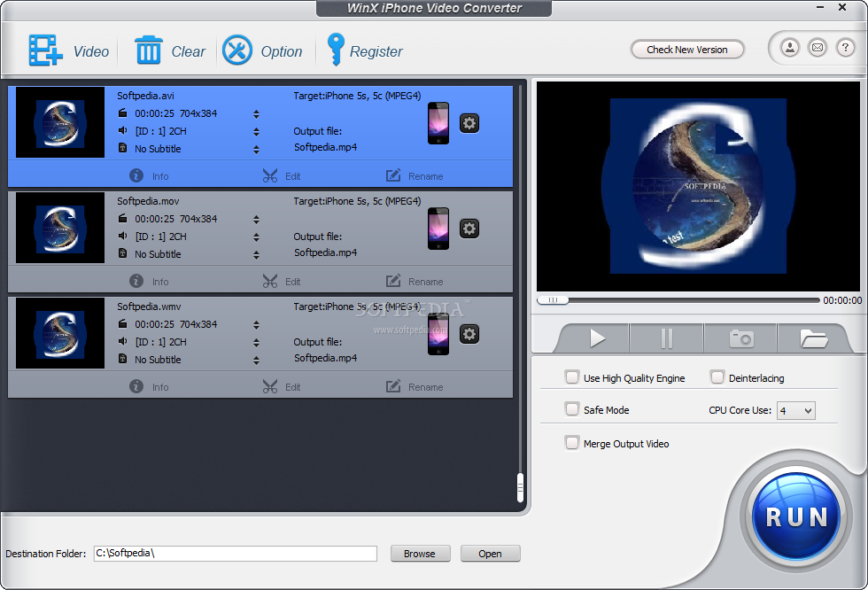The height and width of the screenshot is (590, 868).
Task: Clear the list with the trash icon
Action: [149, 50]
